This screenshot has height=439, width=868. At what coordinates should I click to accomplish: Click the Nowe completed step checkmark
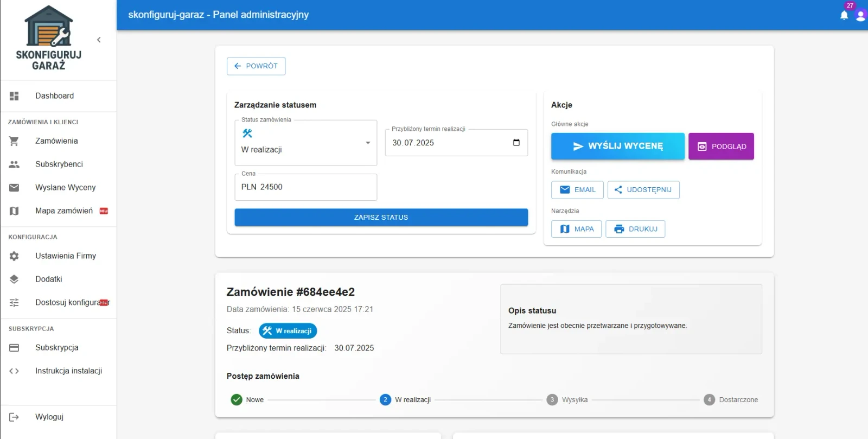coord(237,400)
